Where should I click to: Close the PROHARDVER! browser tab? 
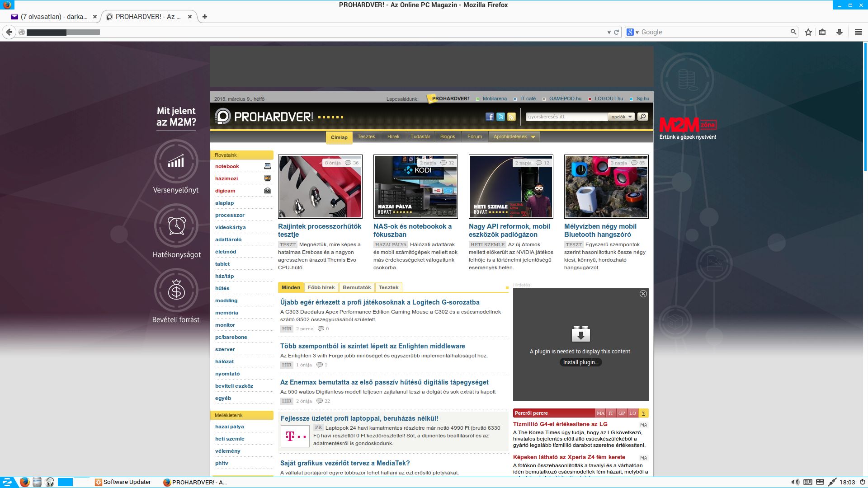point(190,17)
